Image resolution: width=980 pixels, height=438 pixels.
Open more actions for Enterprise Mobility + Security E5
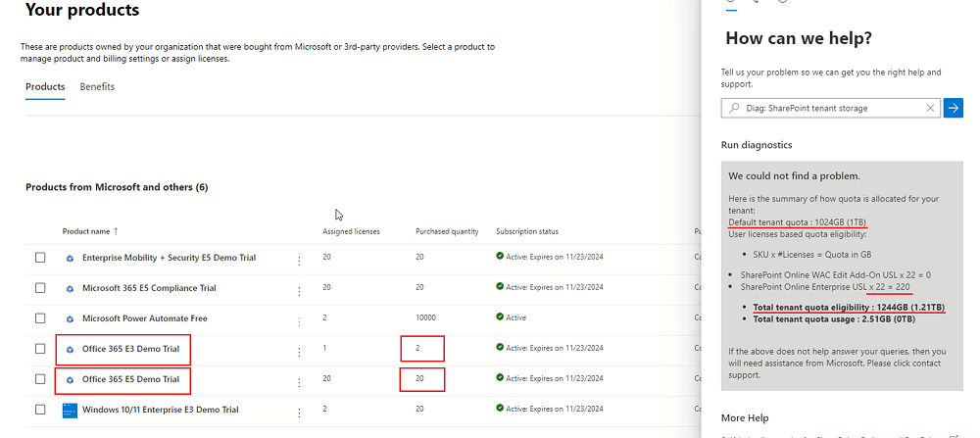point(299,262)
